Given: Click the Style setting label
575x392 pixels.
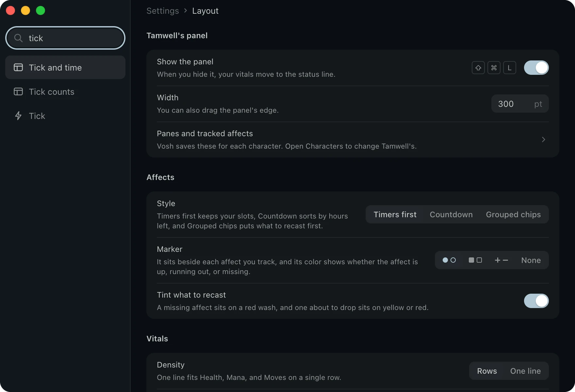Looking at the screenshot, I should [166, 204].
